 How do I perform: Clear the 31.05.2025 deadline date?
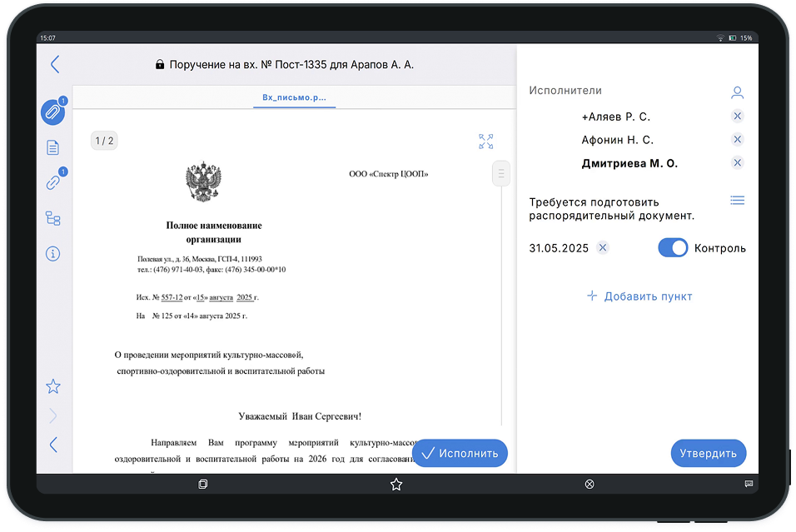[x=604, y=248]
